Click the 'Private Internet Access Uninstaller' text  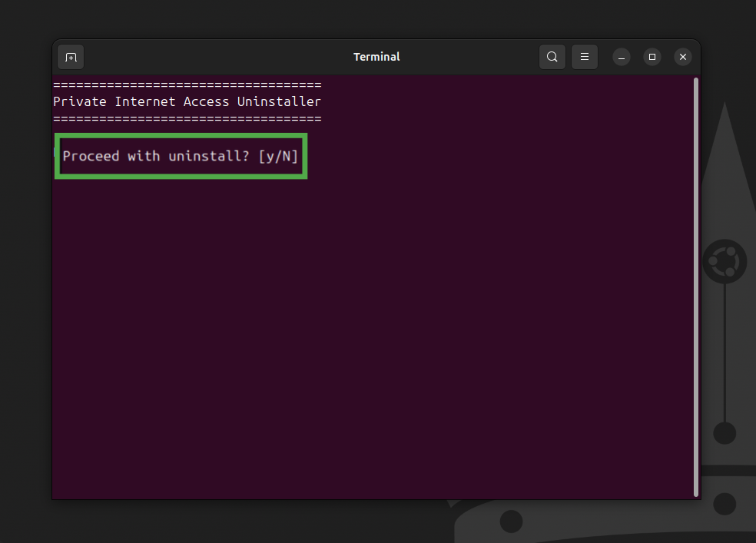(x=187, y=101)
